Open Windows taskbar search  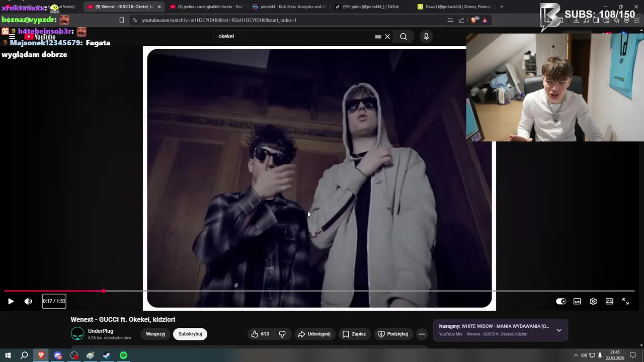tap(24, 355)
